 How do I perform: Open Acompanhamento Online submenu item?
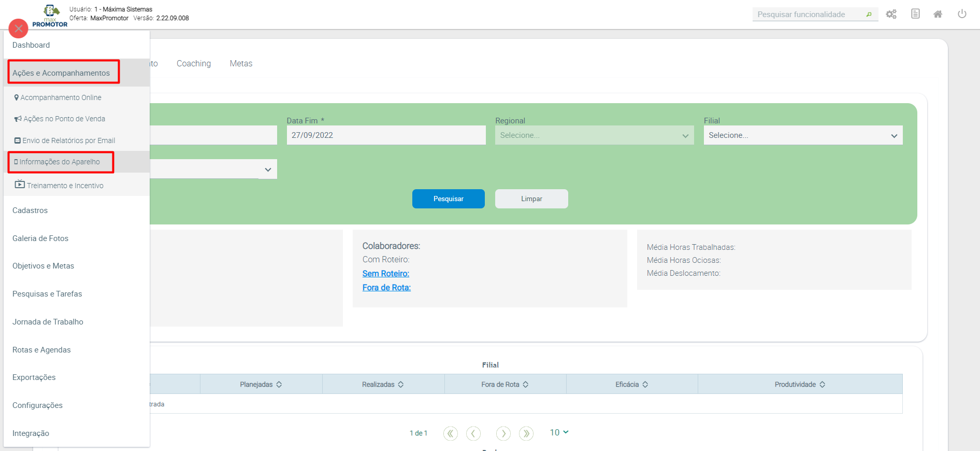pos(77,97)
